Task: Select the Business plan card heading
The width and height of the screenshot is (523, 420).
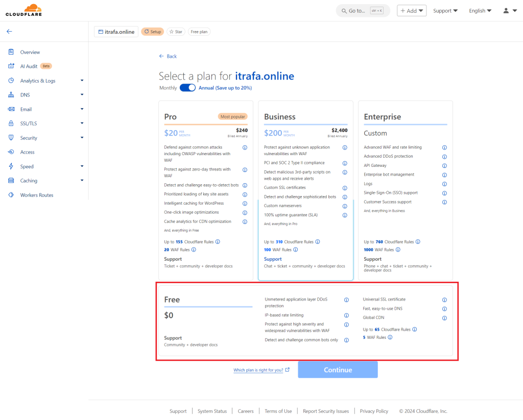Action: point(279,117)
